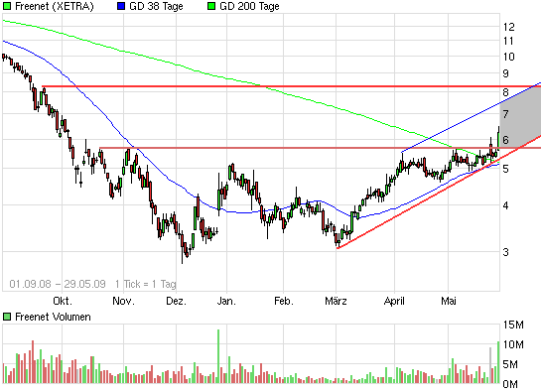
Task: Click the volume axis label 0M
Action: (x=510, y=384)
